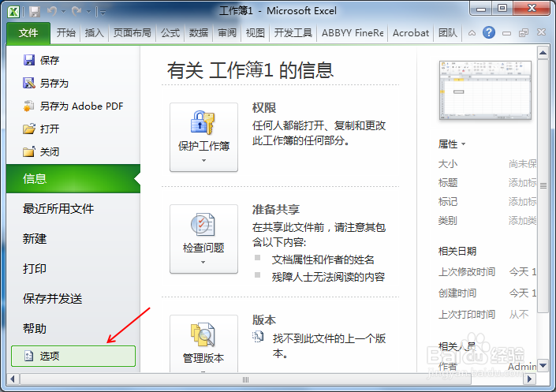Image resolution: width=556 pixels, height=392 pixels.
Task: Click the Save icon in quick access toolbar
Action: point(35,12)
